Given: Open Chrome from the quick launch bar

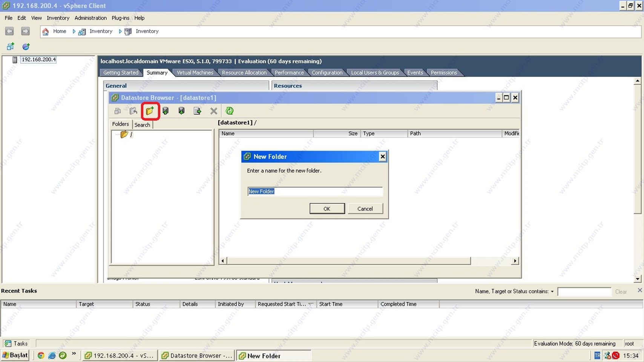Looking at the screenshot, I should (41, 355).
